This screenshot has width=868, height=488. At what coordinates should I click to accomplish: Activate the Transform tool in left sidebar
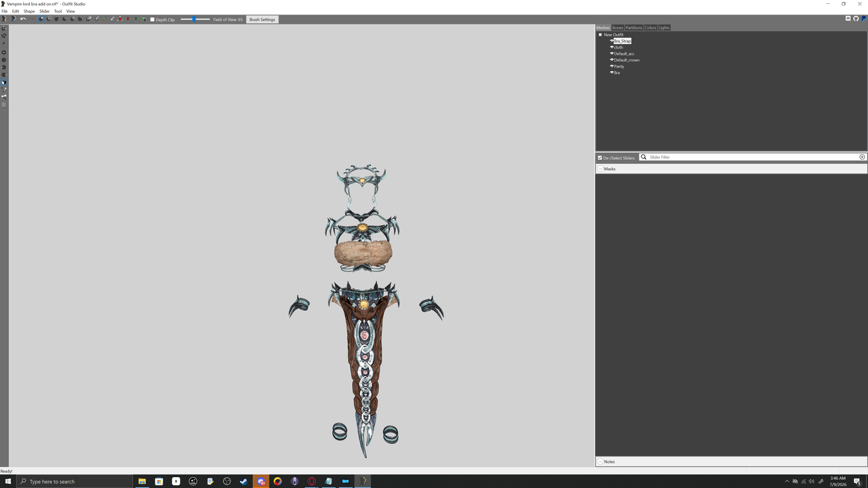pyautogui.click(x=4, y=28)
